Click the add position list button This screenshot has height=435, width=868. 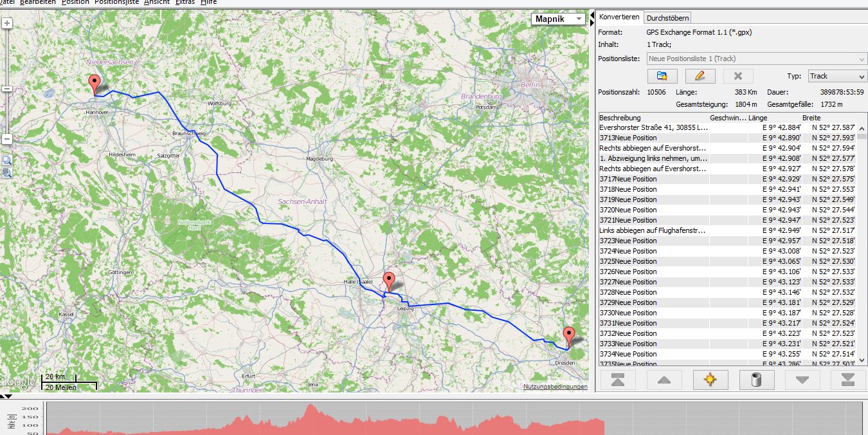coord(662,76)
